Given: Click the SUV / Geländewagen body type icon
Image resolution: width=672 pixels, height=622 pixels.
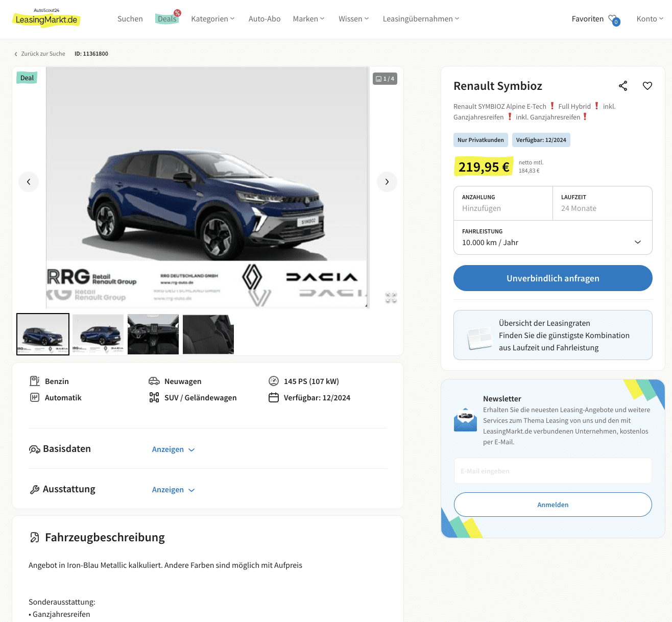Looking at the screenshot, I should [154, 397].
